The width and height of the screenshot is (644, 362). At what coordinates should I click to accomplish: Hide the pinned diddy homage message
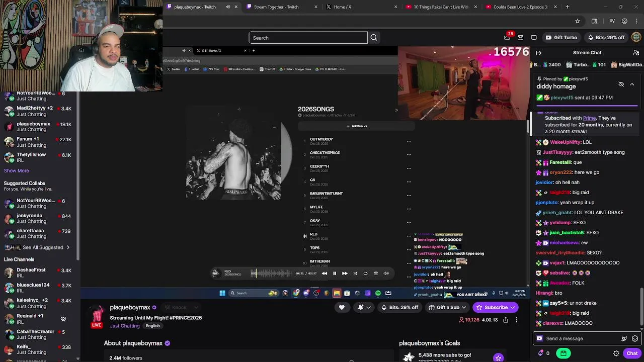click(x=621, y=84)
